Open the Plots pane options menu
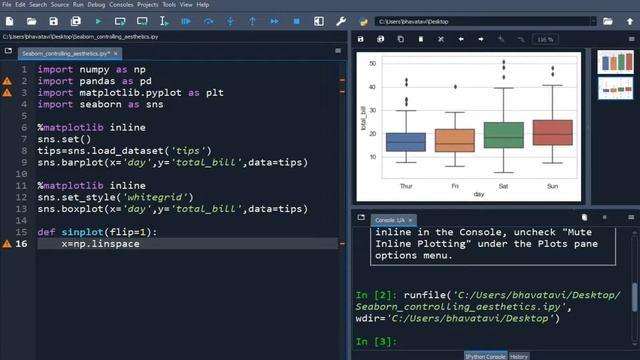This screenshot has height=360, width=640. pyautogui.click(x=631, y=39)
